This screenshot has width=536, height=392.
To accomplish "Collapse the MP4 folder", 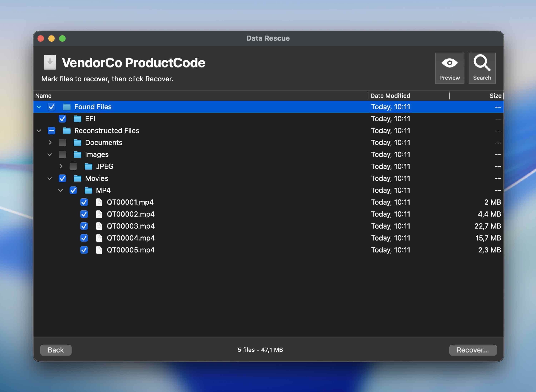I will [61, 191].
